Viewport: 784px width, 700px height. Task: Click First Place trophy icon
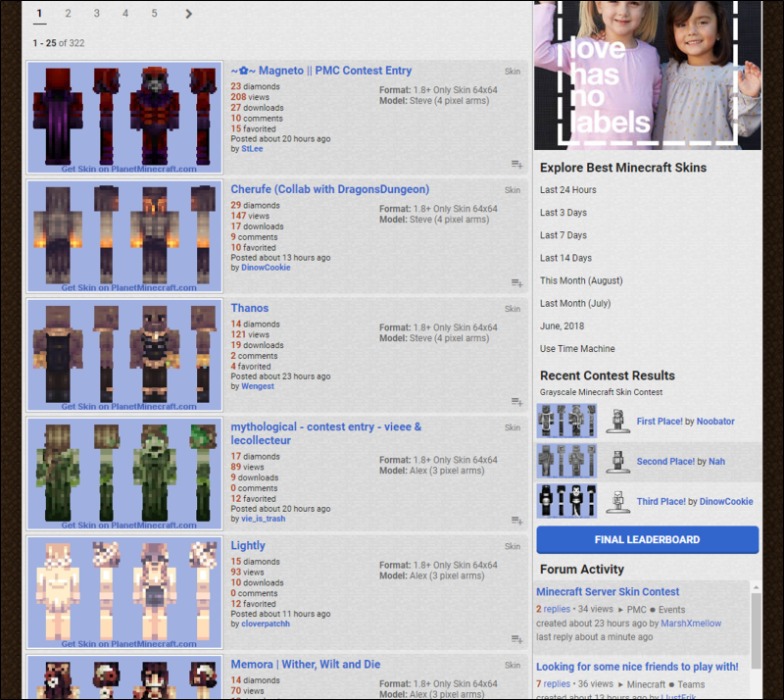(618, 421)
